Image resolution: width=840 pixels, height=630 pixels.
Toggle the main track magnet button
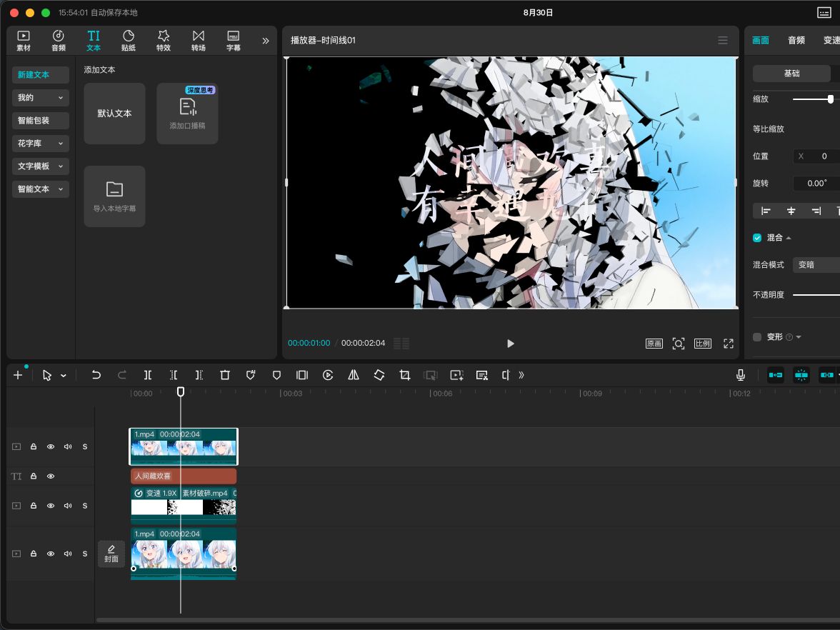pyautogui.click(x=775, y=375)
